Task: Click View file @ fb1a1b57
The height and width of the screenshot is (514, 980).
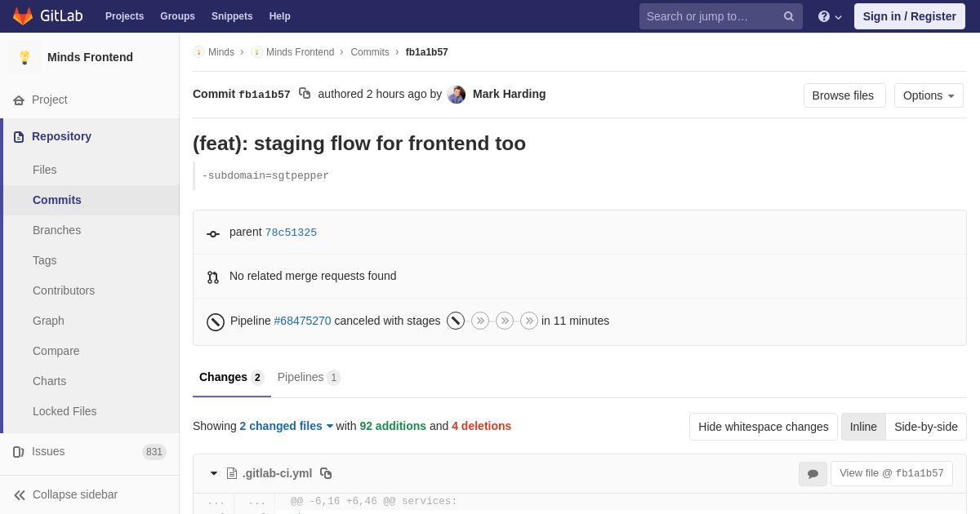Action: pos(892,473)
